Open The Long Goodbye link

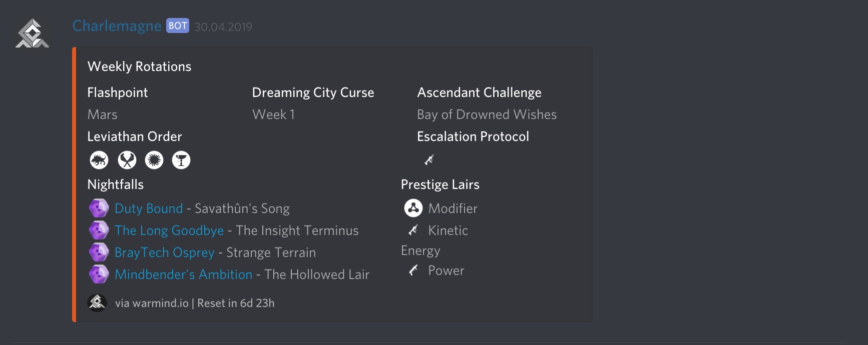point(169,230)
